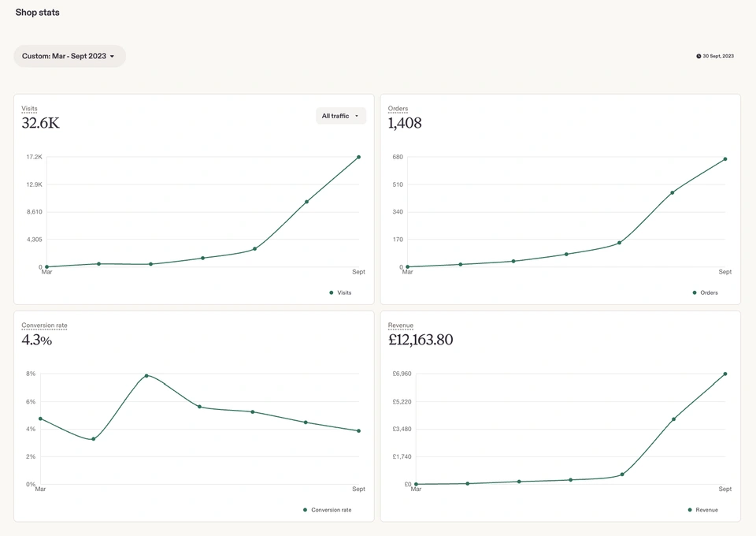Click the Visits legend dot icon
The width and height of the screenshot is (756, 536).
332,293
